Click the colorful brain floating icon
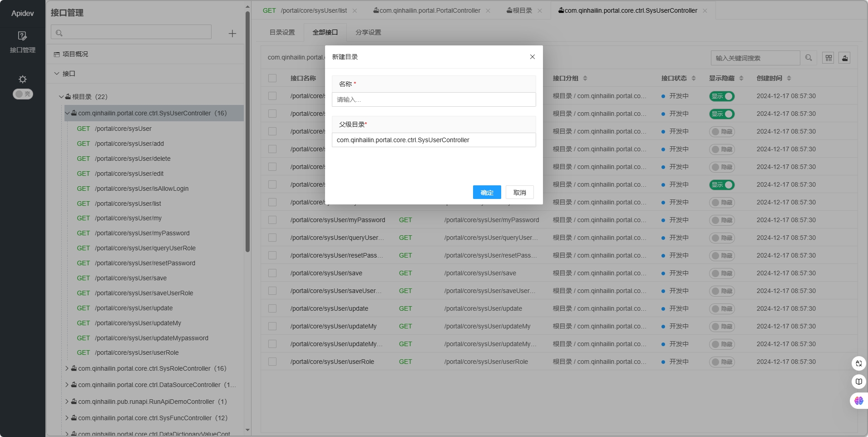Image resolution: width=868 pixels, height=437 pixels. (858, 401)
